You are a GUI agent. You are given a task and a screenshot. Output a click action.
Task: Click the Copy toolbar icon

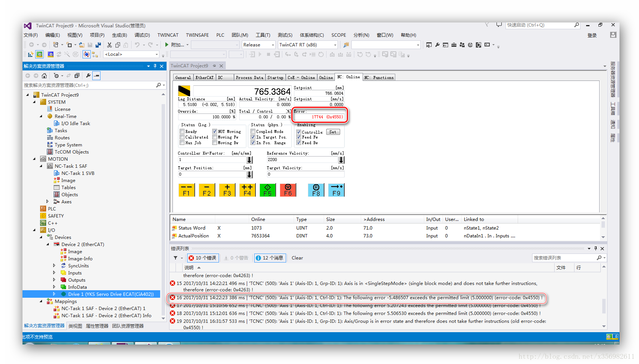point(118,45)
